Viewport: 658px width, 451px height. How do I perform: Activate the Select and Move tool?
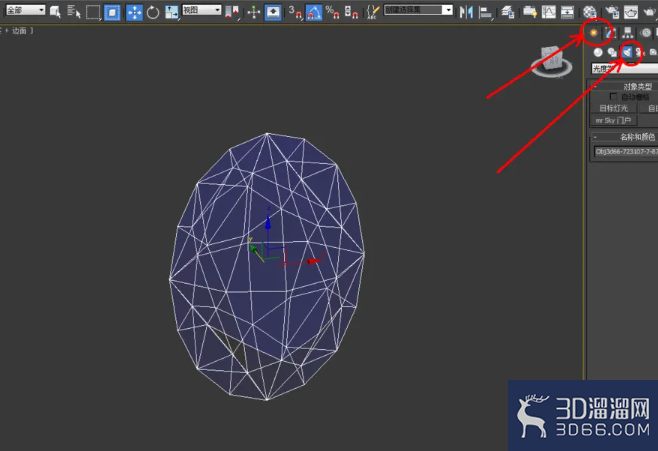pos(134,12)
